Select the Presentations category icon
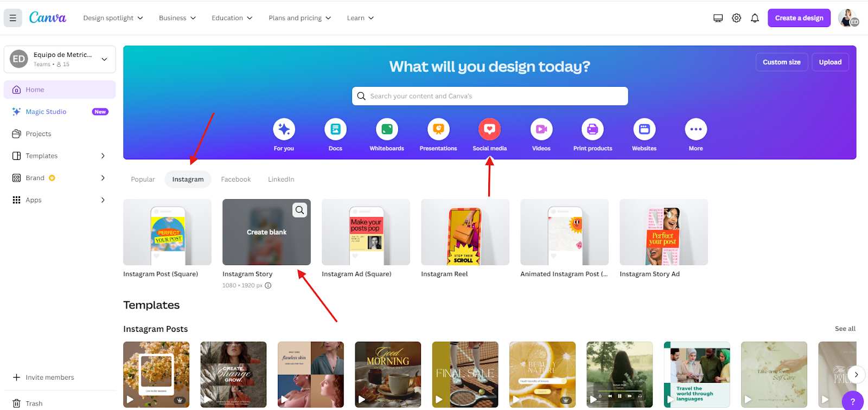The height and width of the screenshot is (410, 868). click(438, 129)
